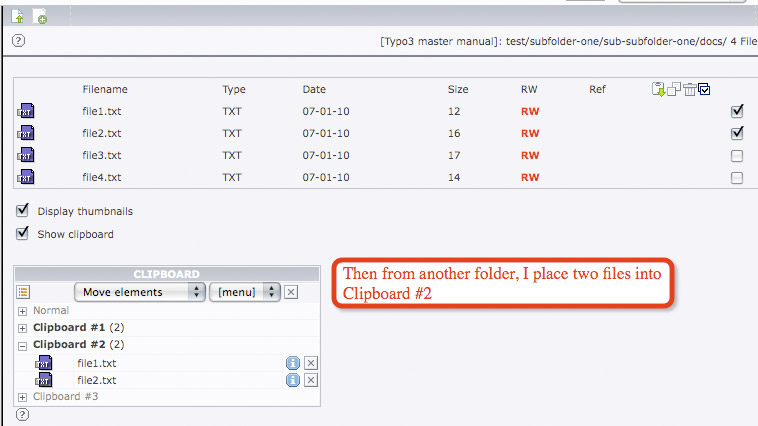Expand the Clipboard #1 entry
Screen dimensions: 758x426
coord(23,328)
